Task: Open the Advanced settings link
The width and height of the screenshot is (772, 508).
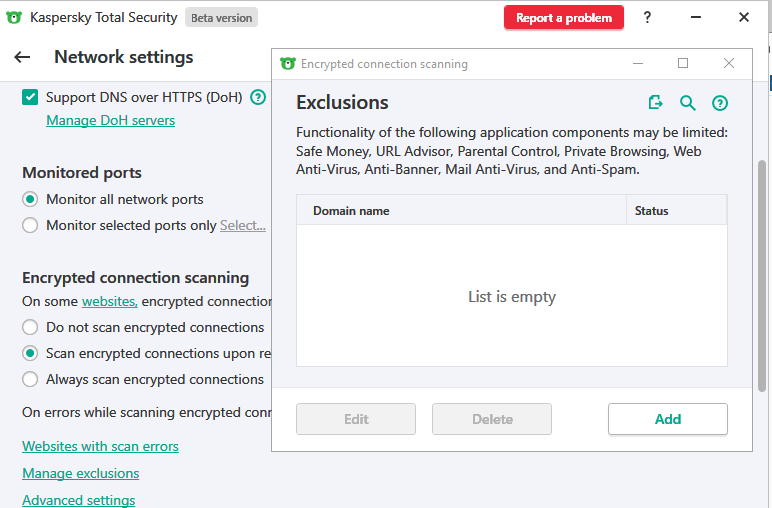Action: coord(78,500)
